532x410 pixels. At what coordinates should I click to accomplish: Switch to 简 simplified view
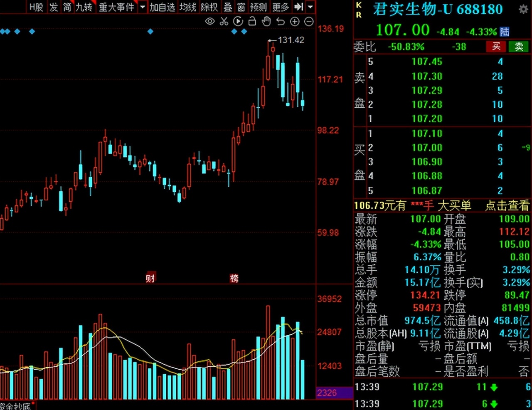[x=67, y=7]
